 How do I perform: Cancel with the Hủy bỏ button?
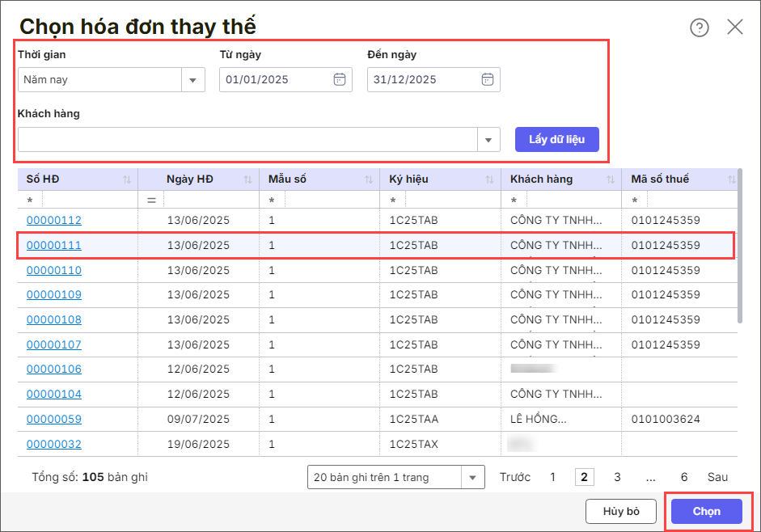click(621, 511)
